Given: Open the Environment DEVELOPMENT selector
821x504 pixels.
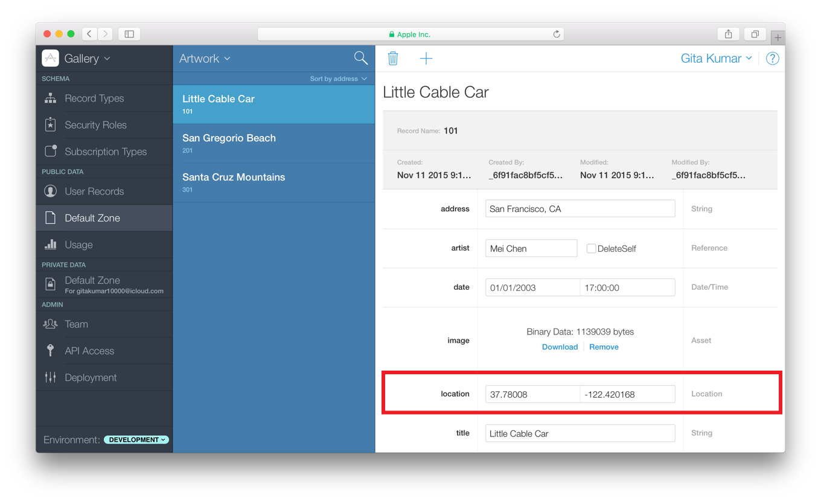Looking at the screenshot, I should pyautogui.click(x=136, y=439).
